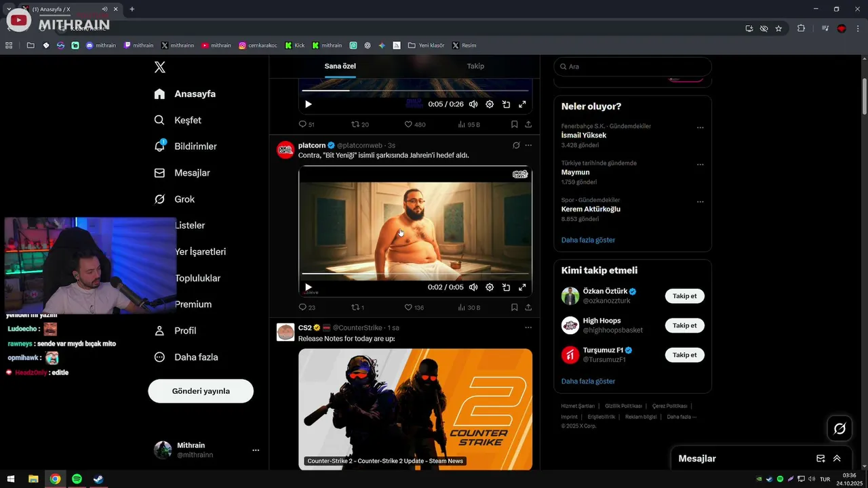The width and height of the screenshot is (868, 488).
Task: Compose new message in Mesajlar drawer
Action: 821,459
